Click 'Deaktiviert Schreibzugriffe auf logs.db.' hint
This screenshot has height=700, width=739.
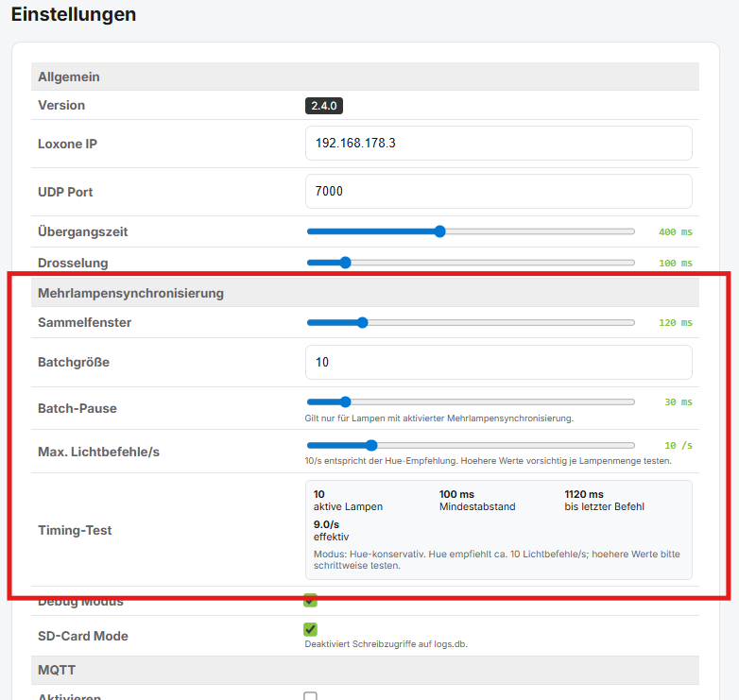[x=386, y=644]
